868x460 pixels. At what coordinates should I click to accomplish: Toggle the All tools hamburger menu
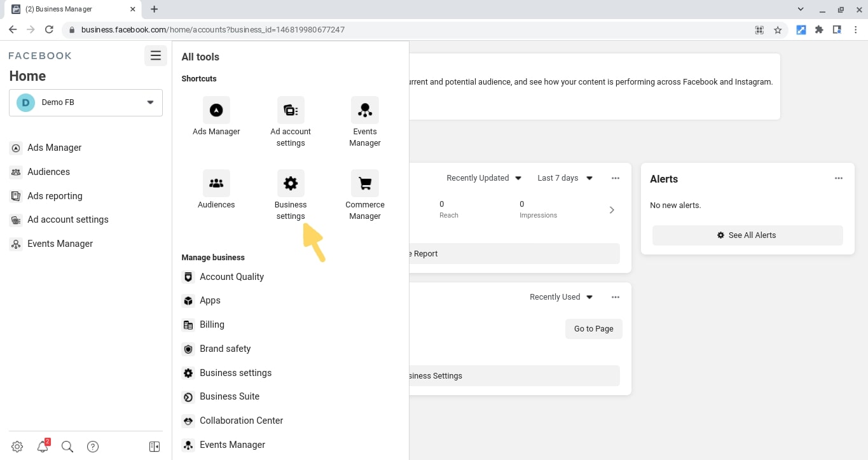click(x=156, y=56)
